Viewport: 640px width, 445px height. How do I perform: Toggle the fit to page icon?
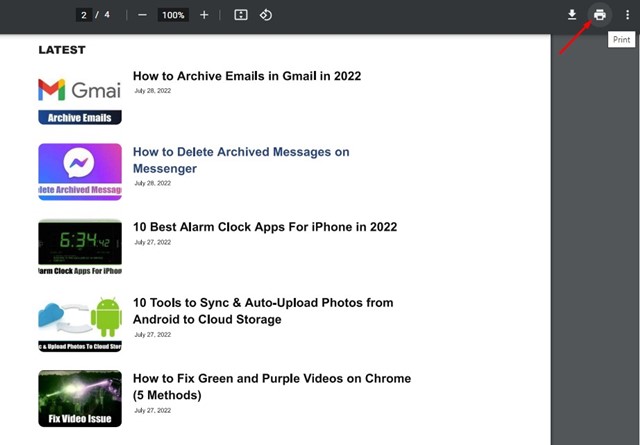click(x=241, y=15)
